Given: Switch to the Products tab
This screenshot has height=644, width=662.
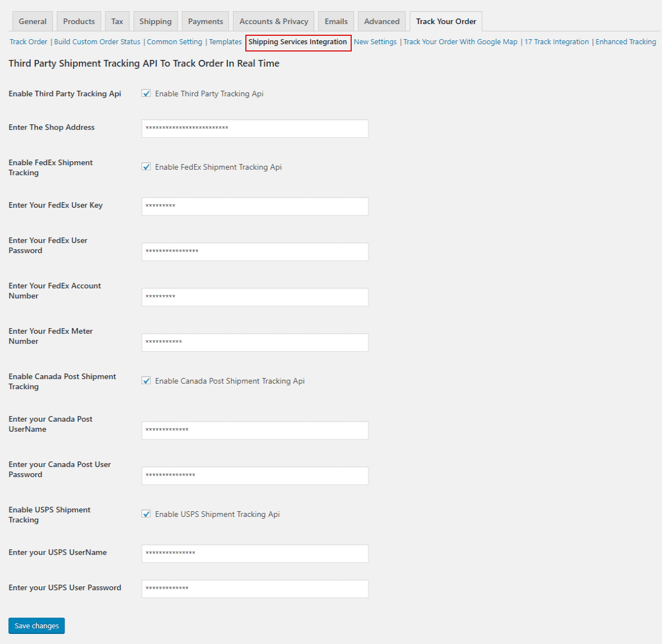Looking at the screenshot, I should [x=79, y=21].
